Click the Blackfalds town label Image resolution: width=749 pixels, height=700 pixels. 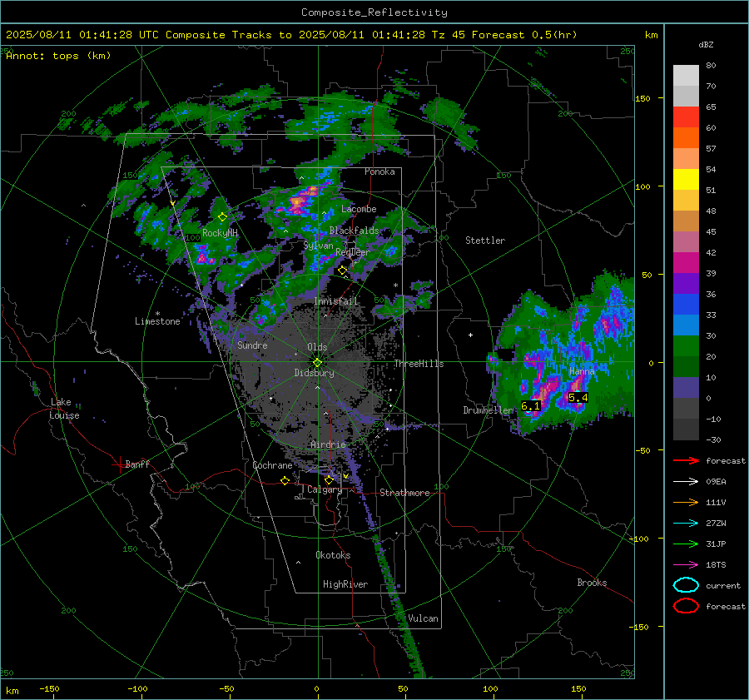click(354, 231)
